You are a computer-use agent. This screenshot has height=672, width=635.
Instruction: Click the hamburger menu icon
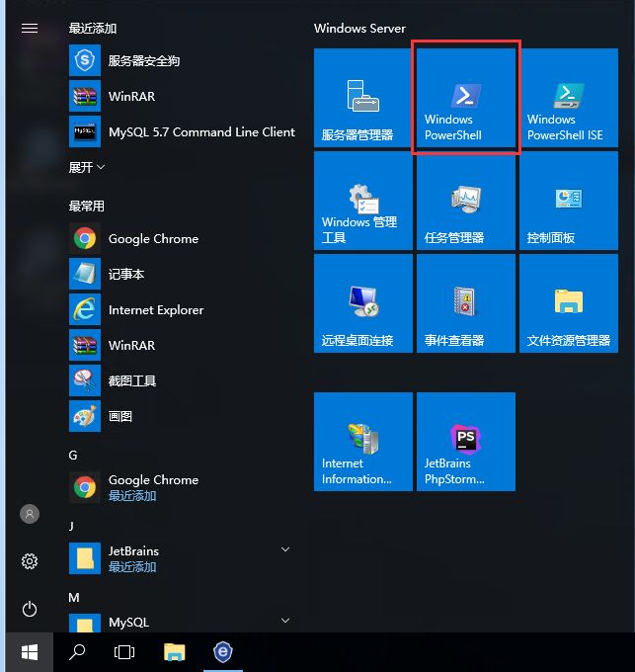30,29
